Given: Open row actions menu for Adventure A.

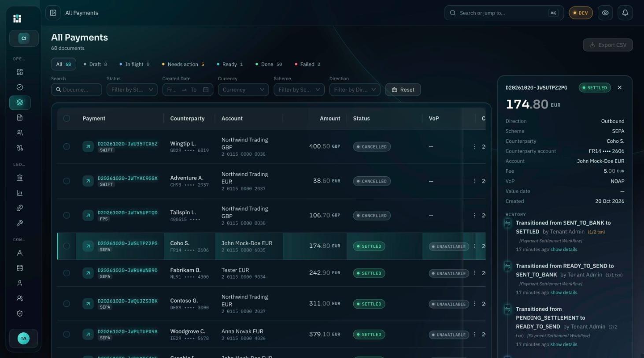Looking at the screenshot, I should click(474, 181).
